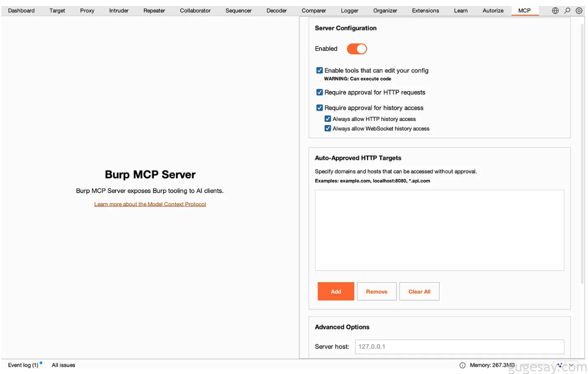Open Burp settings via the gear icon
588x374 pixels.
coord(579,11)
